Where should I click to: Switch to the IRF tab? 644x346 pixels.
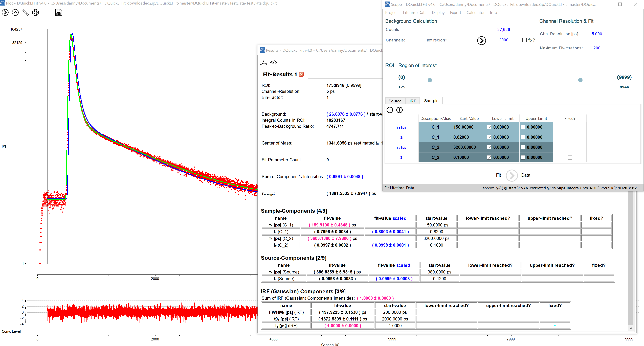coord(413,101)
